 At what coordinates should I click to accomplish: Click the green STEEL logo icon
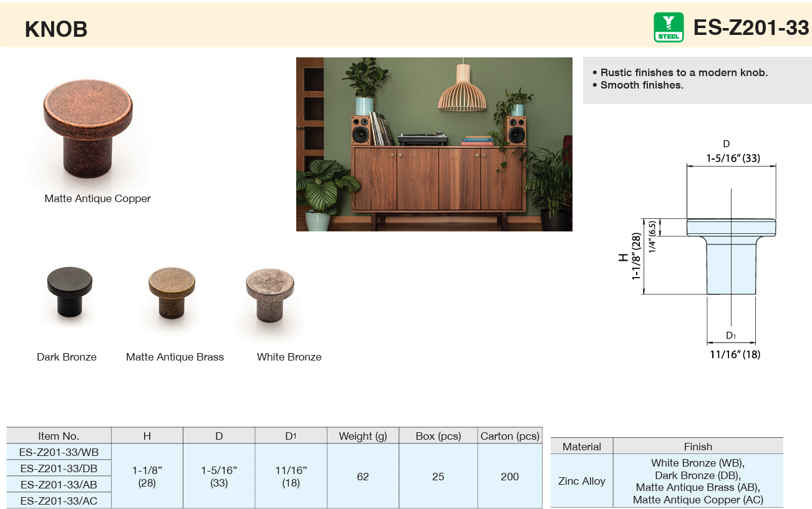click(x=669, y=27)
